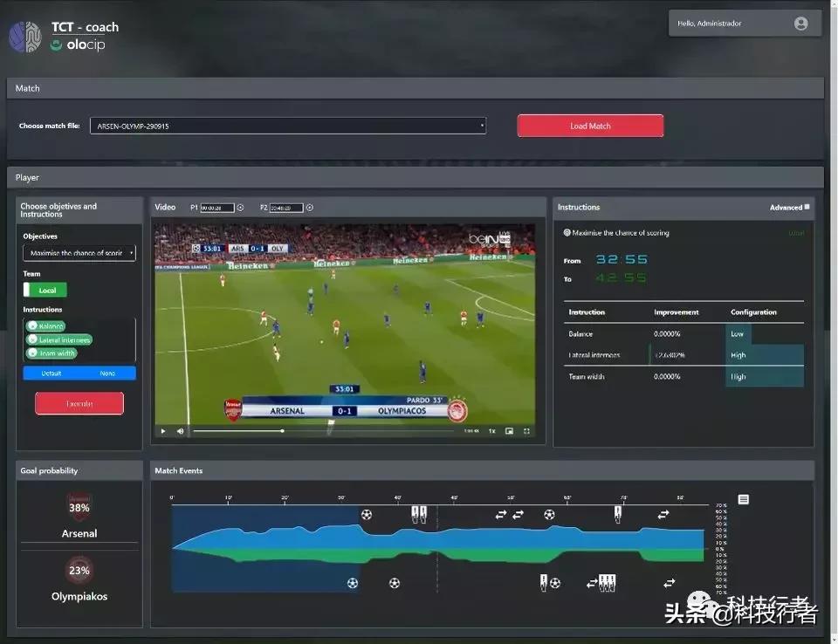Screen dimensions: 838x644
Task: Play the match video
Action: point(163,431)
